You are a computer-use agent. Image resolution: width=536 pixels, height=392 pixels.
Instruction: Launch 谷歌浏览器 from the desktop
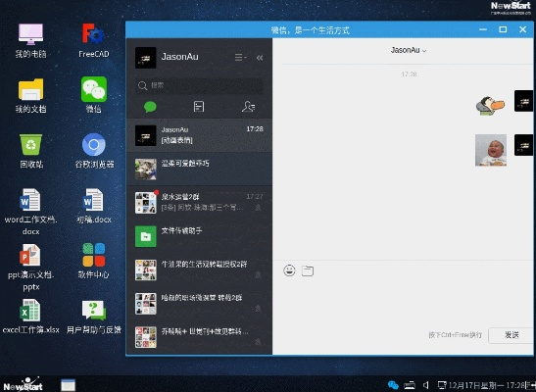click(94, 151)
